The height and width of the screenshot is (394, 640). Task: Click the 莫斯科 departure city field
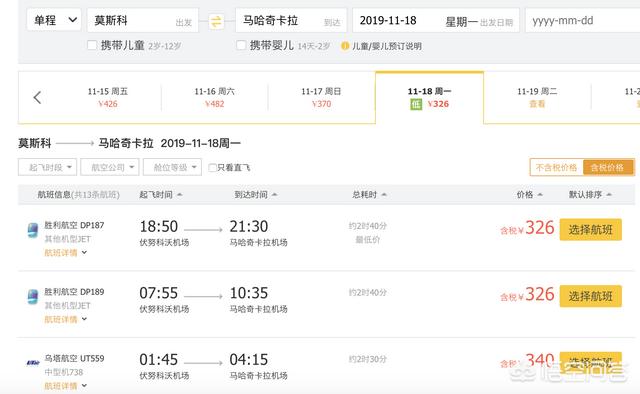[x=143, y=20]
